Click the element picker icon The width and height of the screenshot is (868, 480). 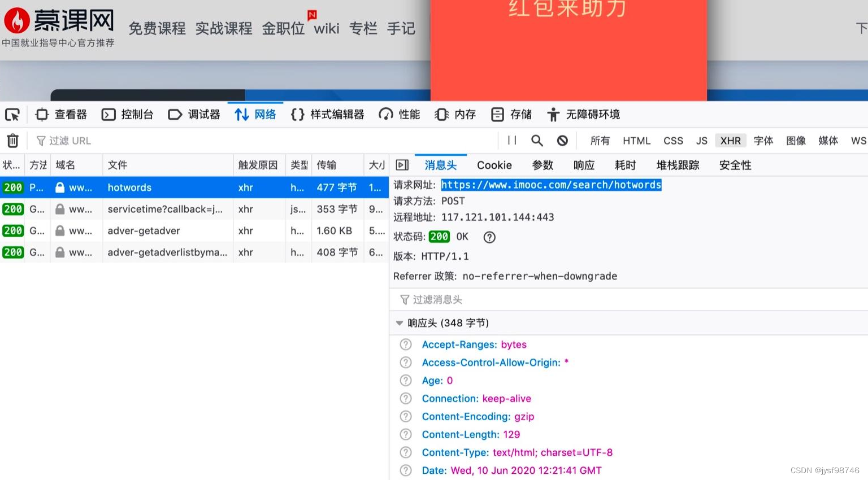tap(12, 115)
